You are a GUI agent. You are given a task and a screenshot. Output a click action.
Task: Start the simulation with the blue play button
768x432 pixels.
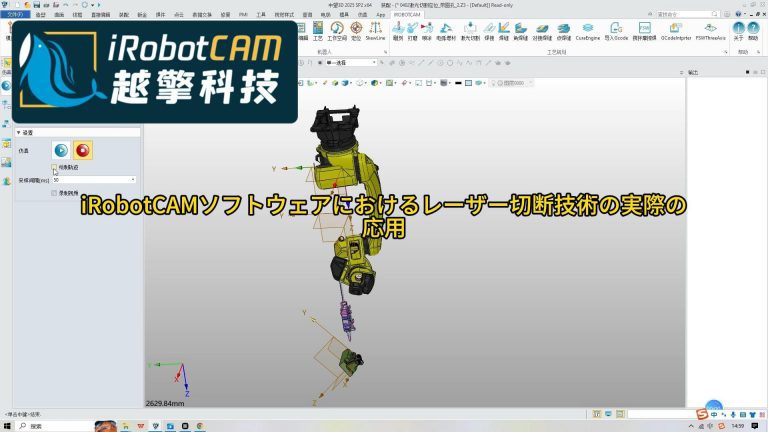(61, 150)
